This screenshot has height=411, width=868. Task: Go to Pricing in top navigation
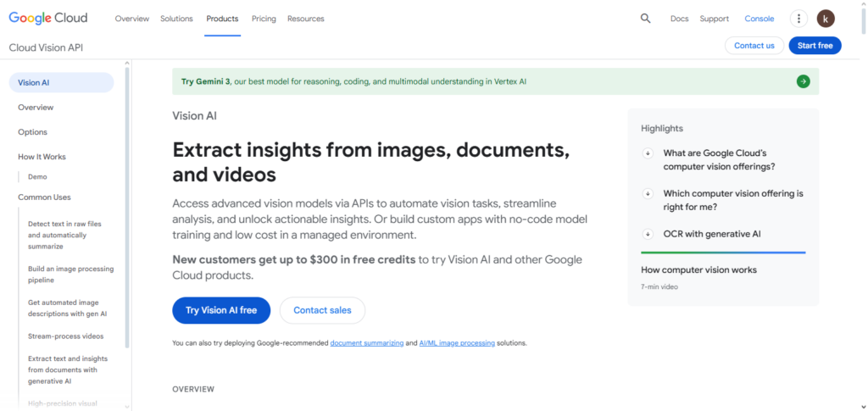point(264,19)
